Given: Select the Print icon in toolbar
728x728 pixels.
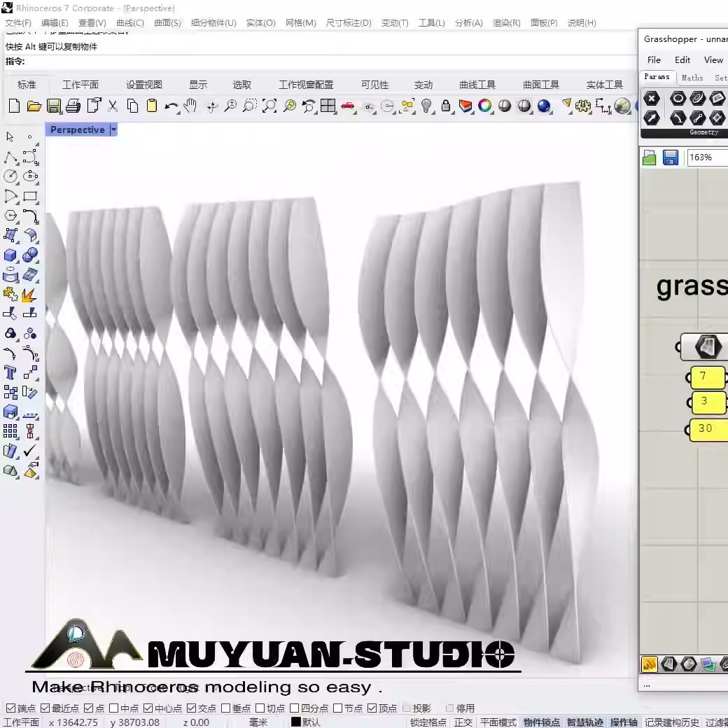Looking at the screenshot, I should [x=72, y=106].
